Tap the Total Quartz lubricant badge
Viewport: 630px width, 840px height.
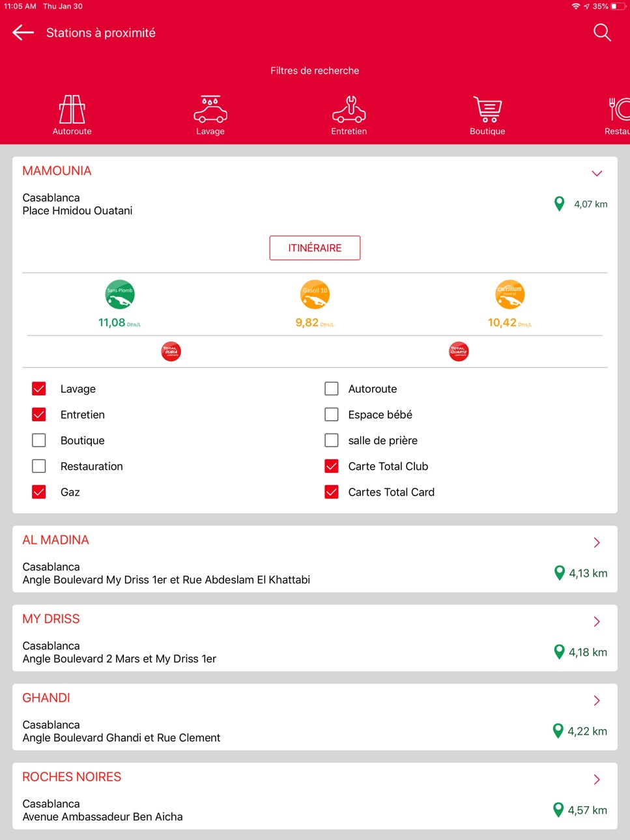click(459, 352)
